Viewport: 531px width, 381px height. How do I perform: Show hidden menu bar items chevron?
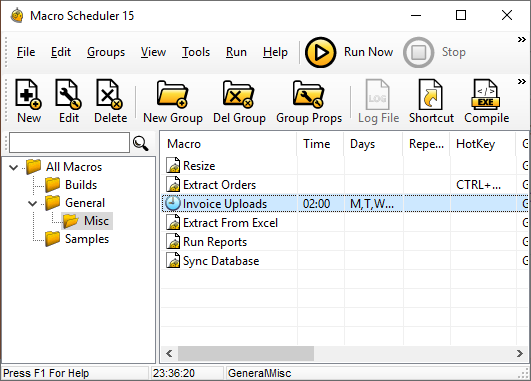point(522,40)
